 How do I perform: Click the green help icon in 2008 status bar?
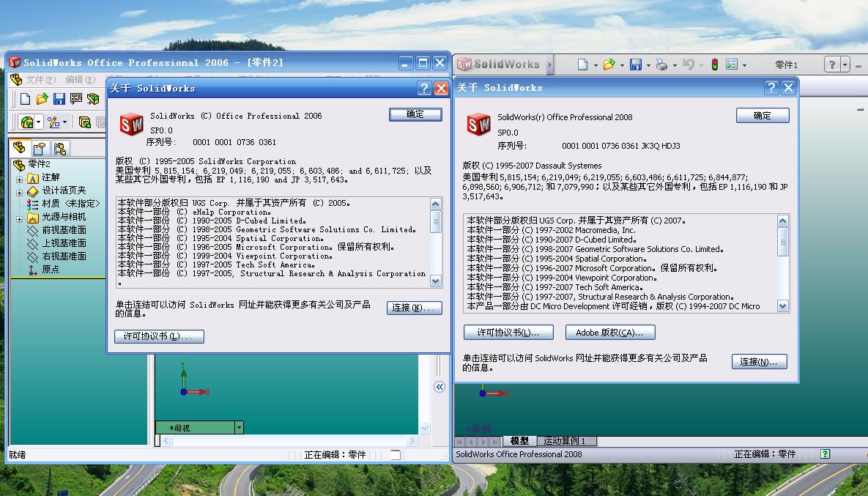click(825, 454)
